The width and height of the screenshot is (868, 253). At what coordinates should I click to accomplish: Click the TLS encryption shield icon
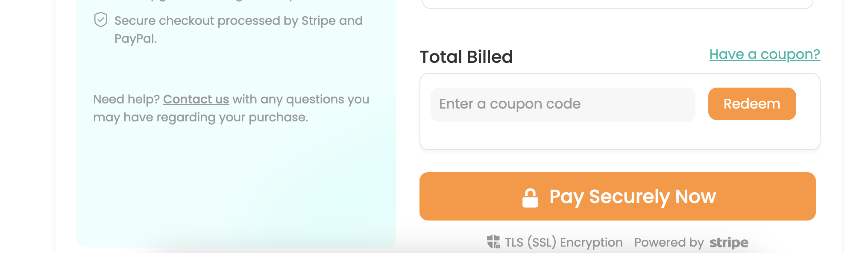[493, 241]
